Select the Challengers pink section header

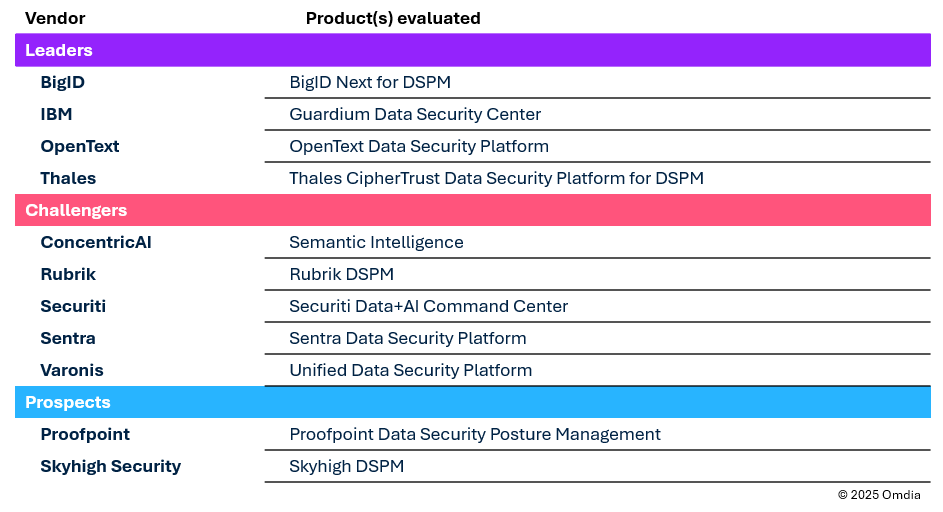(x=76, y=210)
